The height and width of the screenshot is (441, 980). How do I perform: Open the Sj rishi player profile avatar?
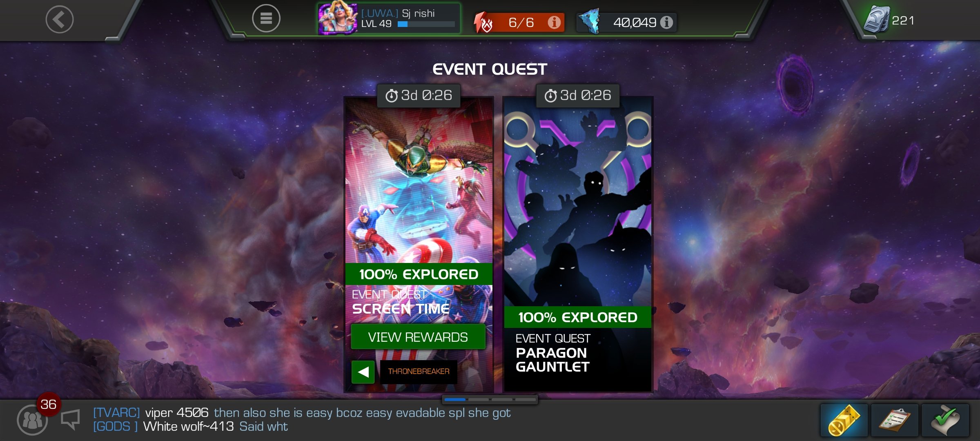click(x=337, y=18)
